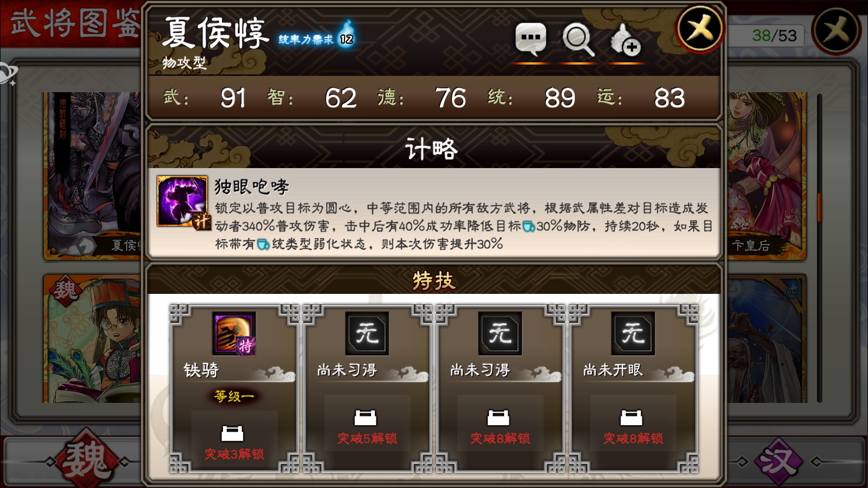Tap the 突破3解锁 unlock label

[x=234, y=454]
